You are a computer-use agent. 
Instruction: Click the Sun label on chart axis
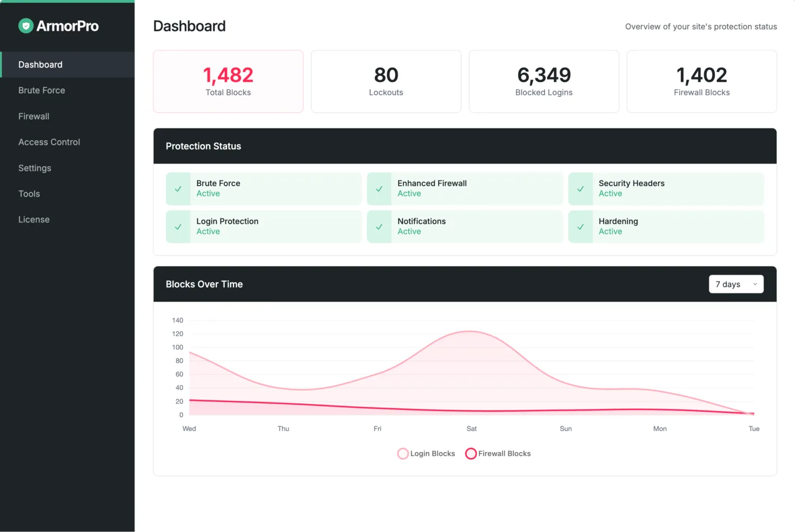coord(566,429)
